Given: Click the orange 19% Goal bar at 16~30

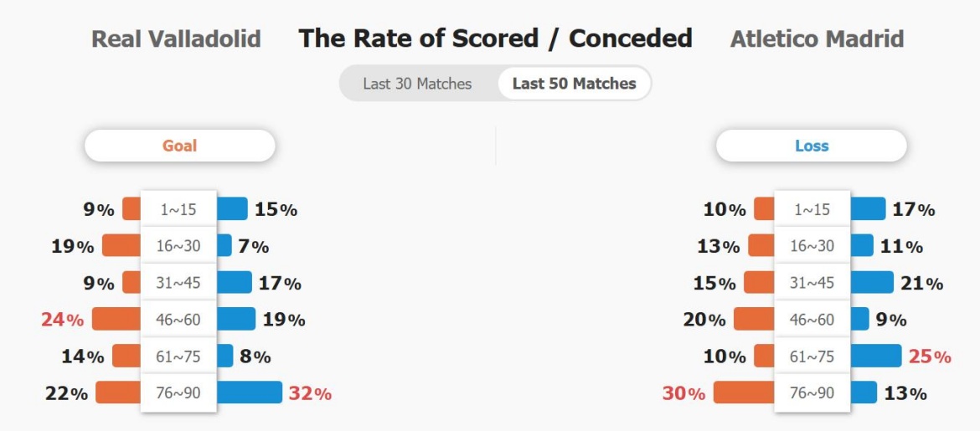Looking at the screenshot, I should 122,245.
